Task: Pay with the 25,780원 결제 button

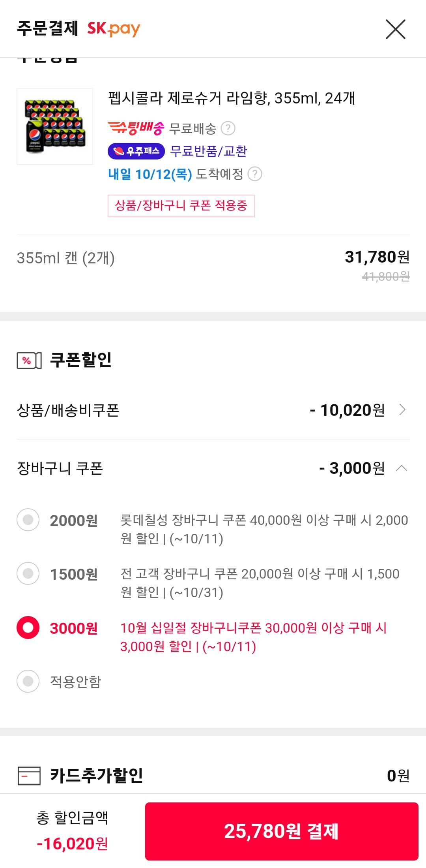Action: point(282,831)
